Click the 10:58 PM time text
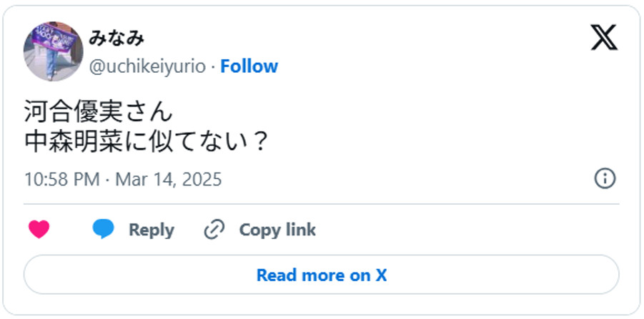Screen dimensions: 644x319 click(61, 178)
